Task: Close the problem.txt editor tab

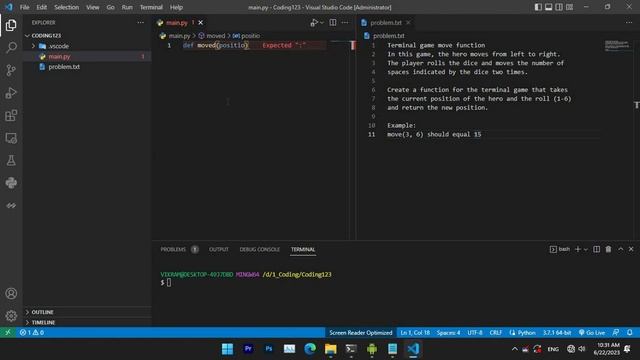Action: pos(408,23)
